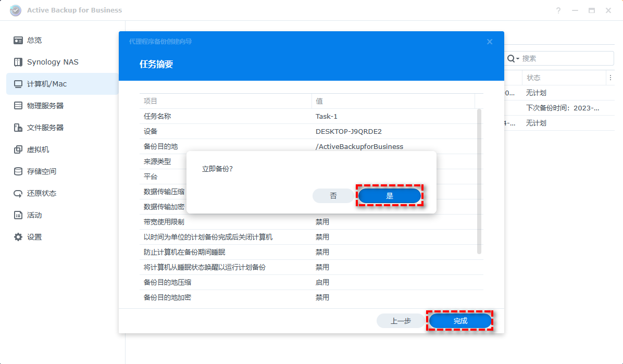
Task: Open column options menu beside 状态
Action: (x=610, y=78)
